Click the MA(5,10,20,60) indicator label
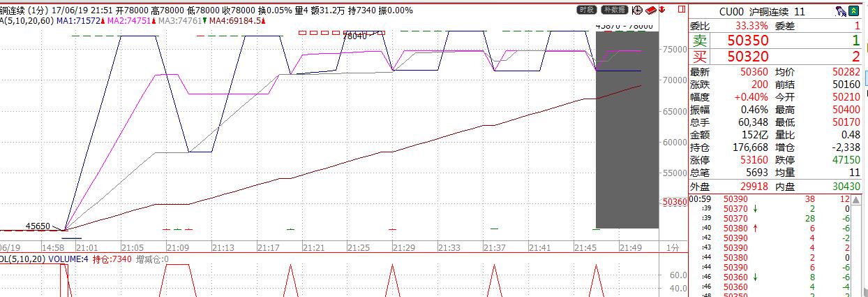Image resolution: width=868 pixels, height=297 pixels. [x=27, y=21]
